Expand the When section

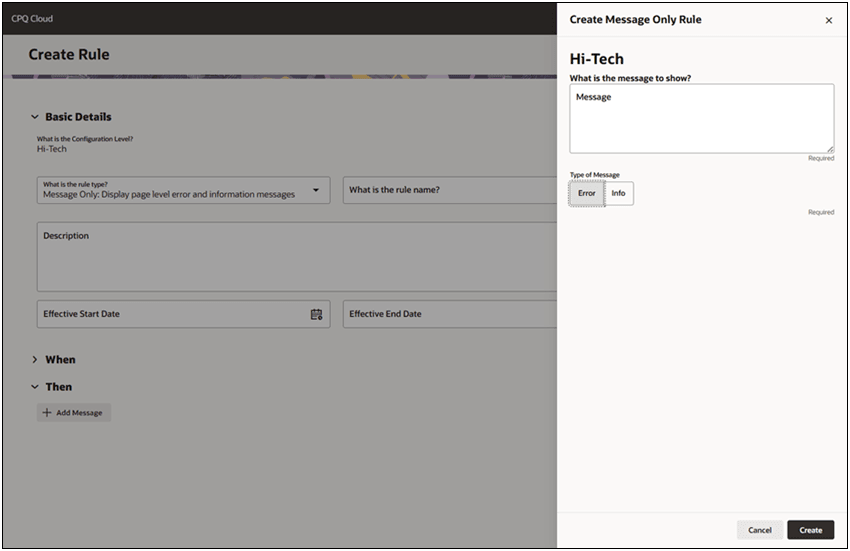pyautogui.click(x=35, y=360)
